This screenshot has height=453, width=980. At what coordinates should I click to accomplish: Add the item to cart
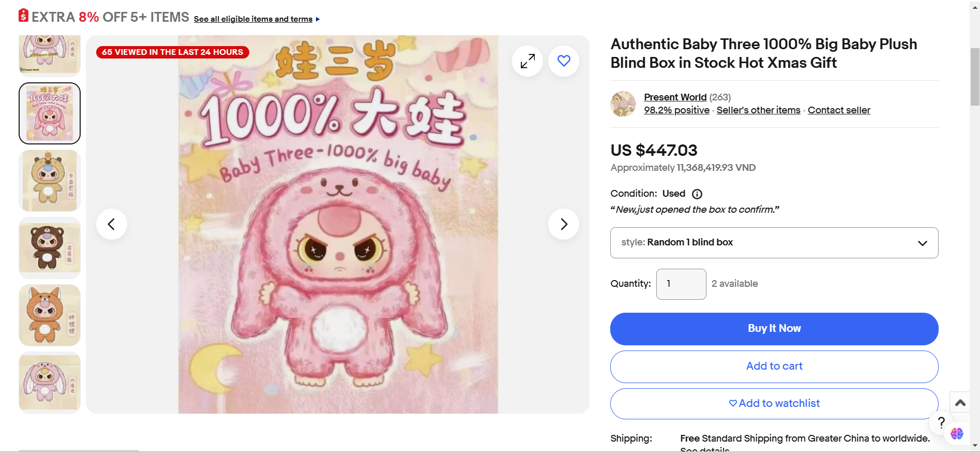[774, 367]
